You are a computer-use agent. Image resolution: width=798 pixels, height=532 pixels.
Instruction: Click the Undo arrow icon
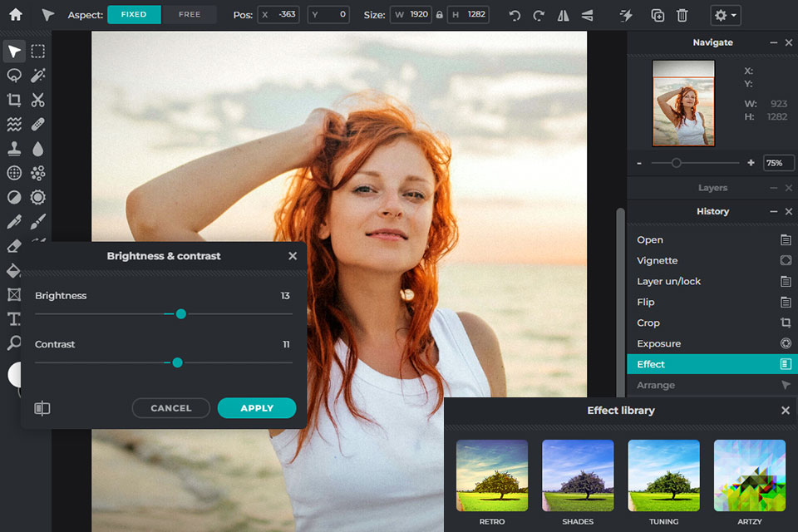click(x=515, y=15)
